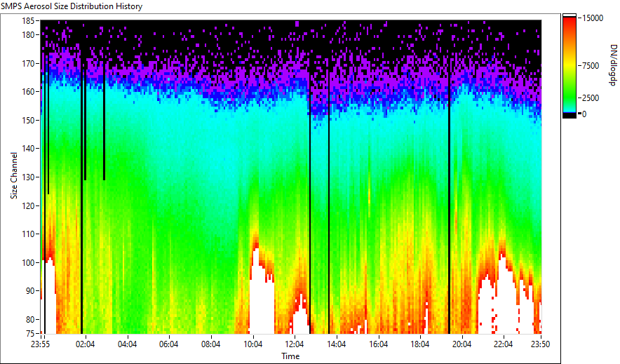This screenshot has width=620, height=364.
Task: Click the 08:04 time tick label
Action: pyautogui.click(x=210, y=344)
